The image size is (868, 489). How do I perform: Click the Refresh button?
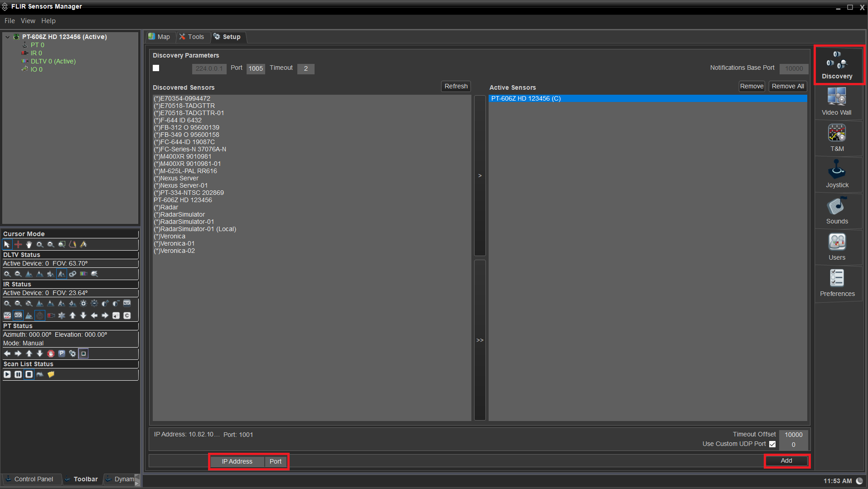pos(456,86)
